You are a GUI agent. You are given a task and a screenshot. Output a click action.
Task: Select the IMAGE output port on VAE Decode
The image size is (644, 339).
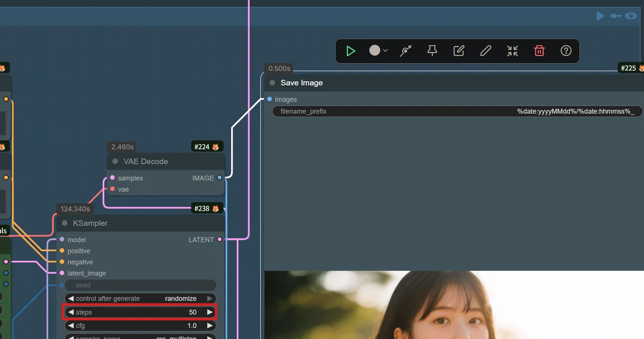pos(219,178)
